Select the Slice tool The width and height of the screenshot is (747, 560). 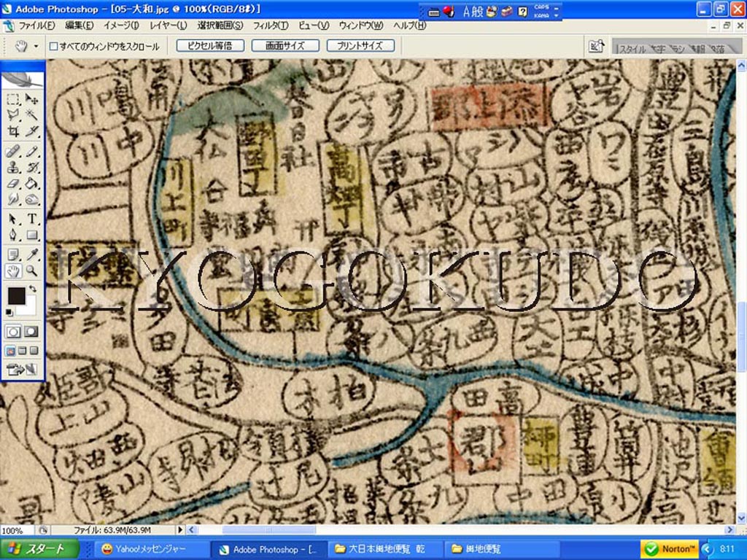point(31,131)
